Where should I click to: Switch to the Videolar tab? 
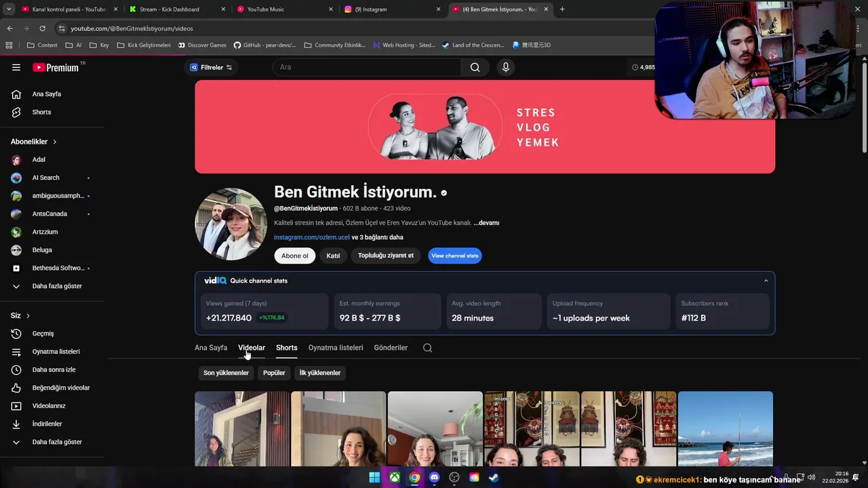pyautogui.click(x=252, y=348)
